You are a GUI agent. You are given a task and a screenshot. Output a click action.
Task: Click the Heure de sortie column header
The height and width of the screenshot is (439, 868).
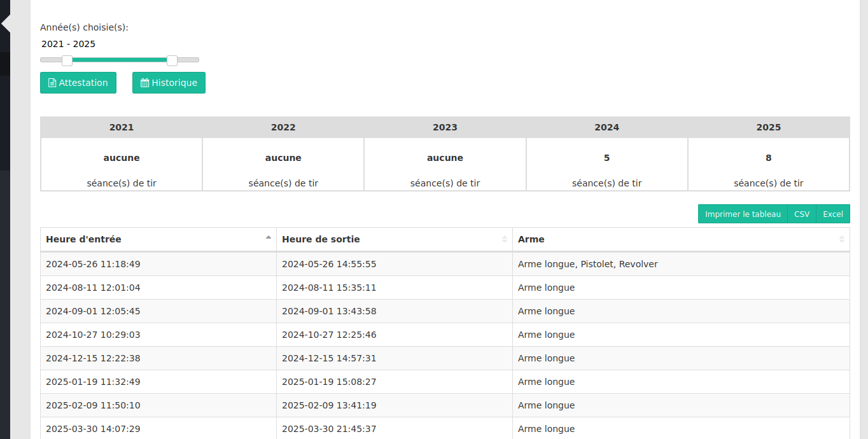coord(321,239)
